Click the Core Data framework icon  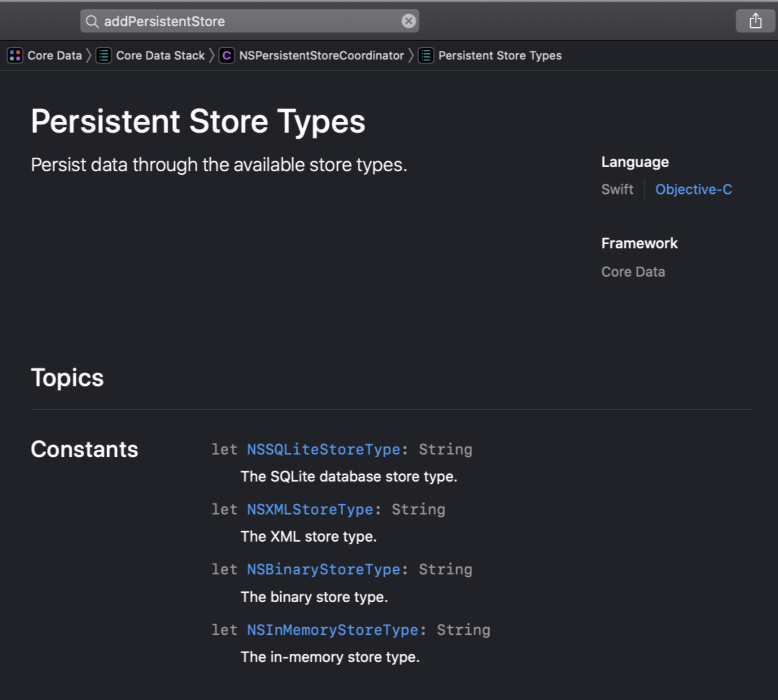point(15,56)
